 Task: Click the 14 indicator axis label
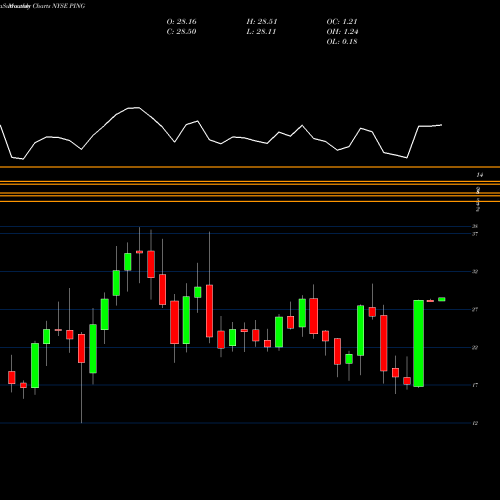[480, 175]
